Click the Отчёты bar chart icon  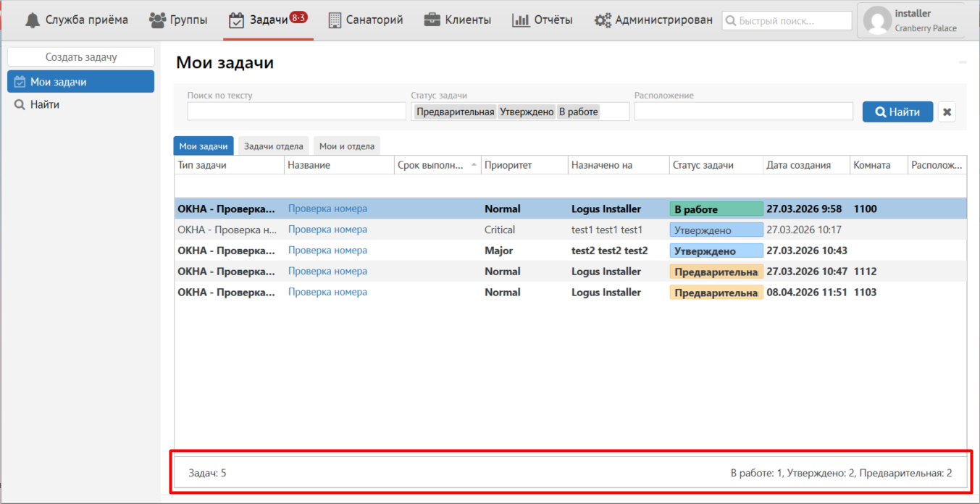520,20
